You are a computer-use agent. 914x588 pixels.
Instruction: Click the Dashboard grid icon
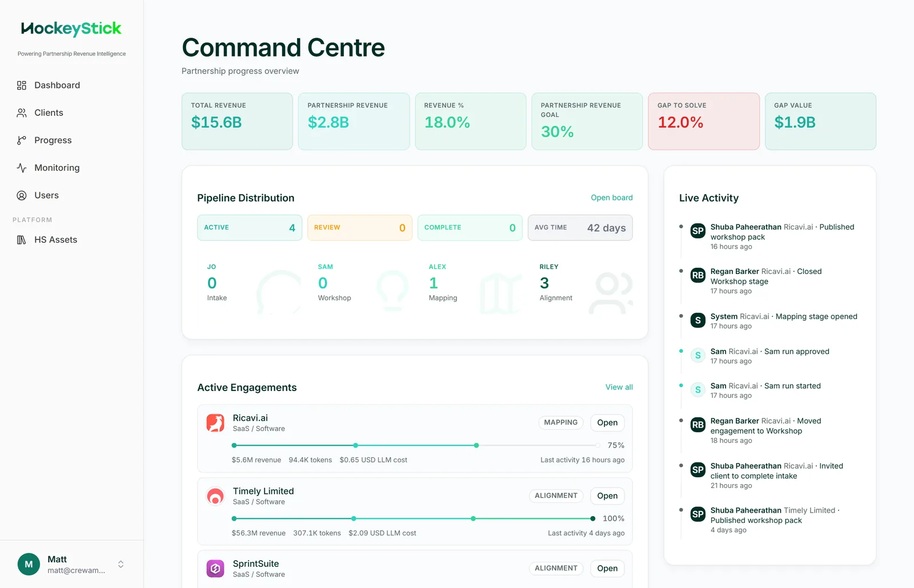point(22,85)
